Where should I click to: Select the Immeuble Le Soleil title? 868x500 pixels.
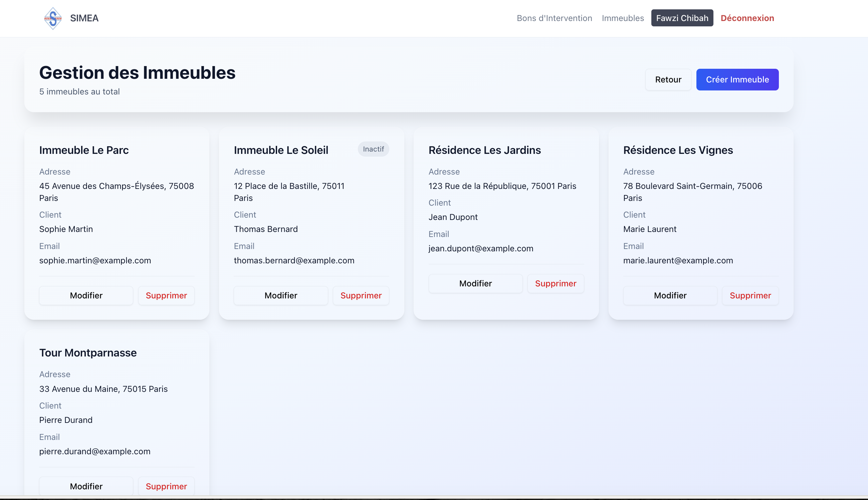pyautogui.click(x=281, y=150)
